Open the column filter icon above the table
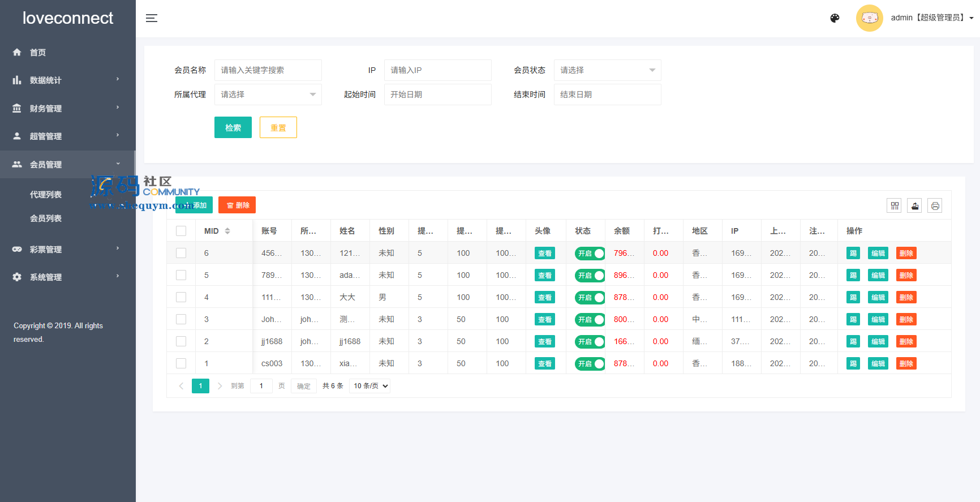This screenshot has width=980, height=502. [x=894, y=206]
